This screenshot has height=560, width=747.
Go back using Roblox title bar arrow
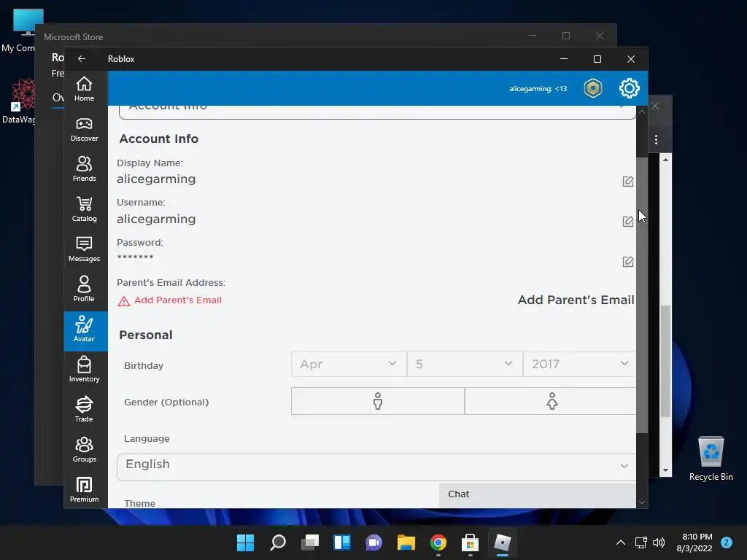(82, 58)
